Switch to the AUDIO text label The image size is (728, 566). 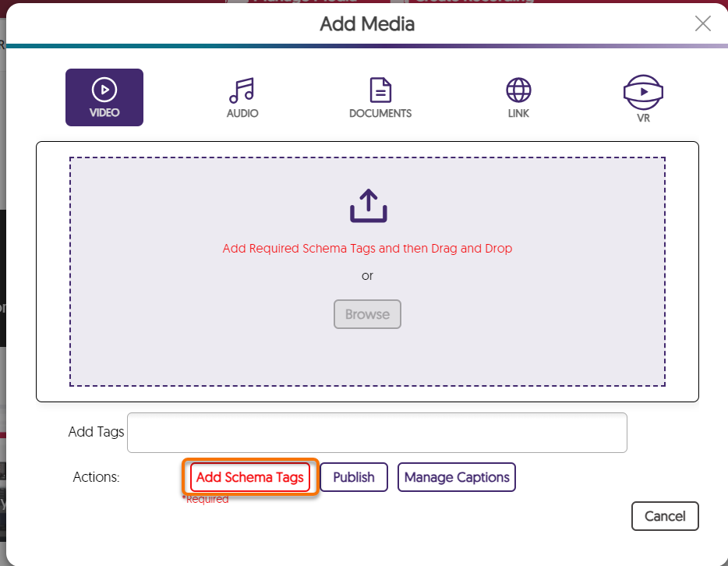[x=242, y=113]
